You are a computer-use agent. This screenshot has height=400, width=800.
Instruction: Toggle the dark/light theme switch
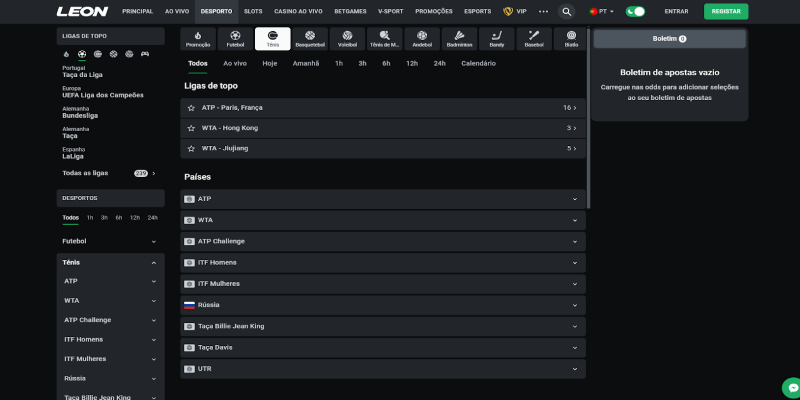[x=635, y=11]
